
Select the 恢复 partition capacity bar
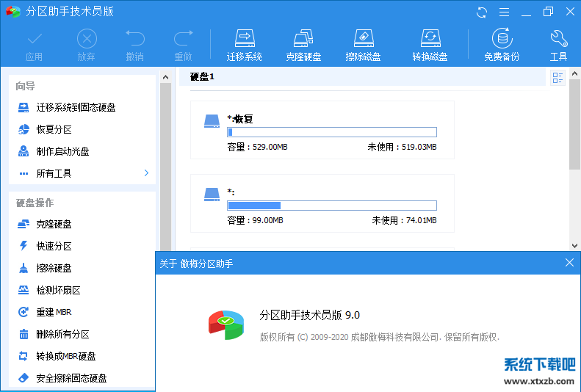pos(331,132)
